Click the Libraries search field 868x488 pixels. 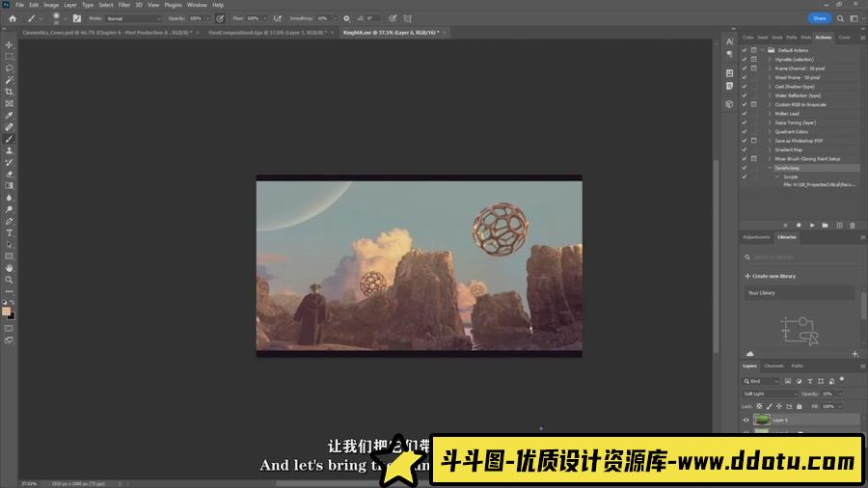pyautogui.click(x=799, y=258)
